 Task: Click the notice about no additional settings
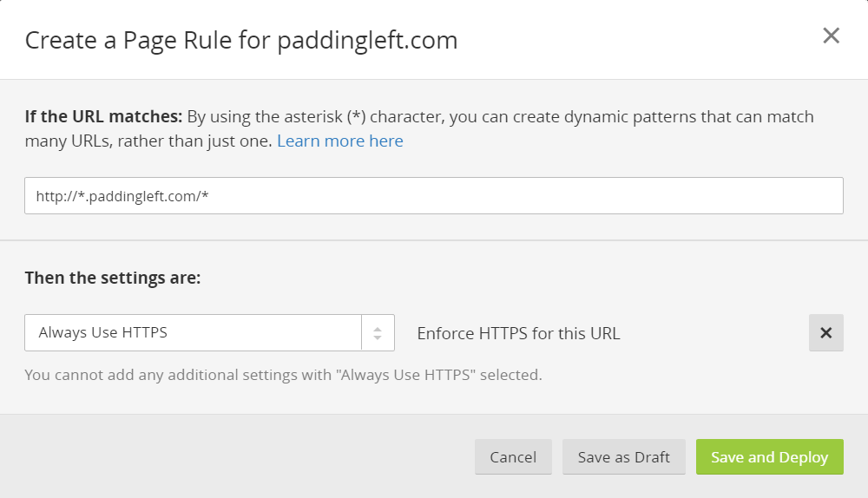coord(284,375)
